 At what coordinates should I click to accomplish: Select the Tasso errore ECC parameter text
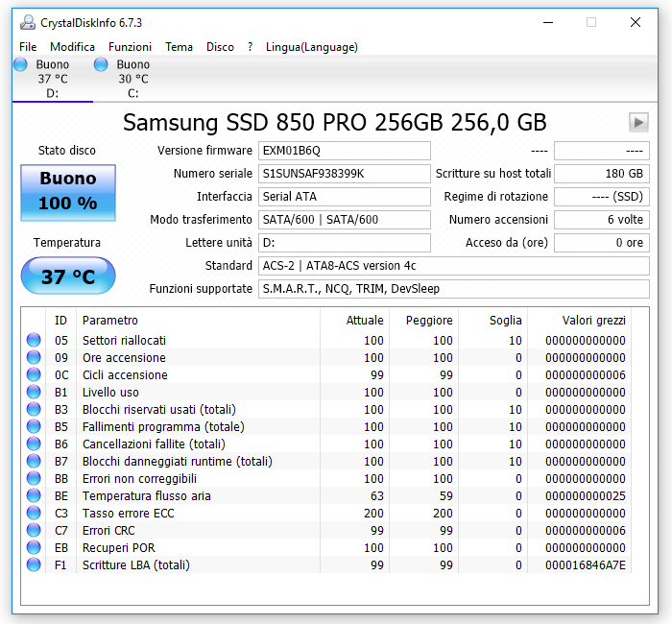click(x=128, y=513)
